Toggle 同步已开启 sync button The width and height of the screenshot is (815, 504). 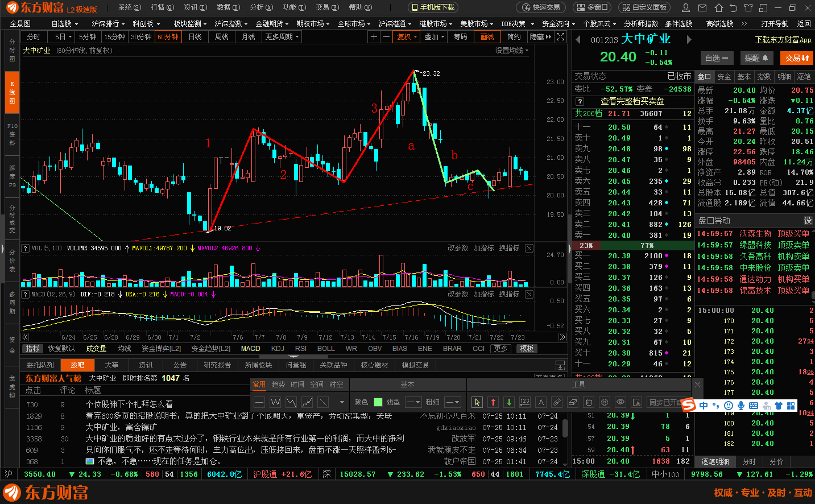664,402
